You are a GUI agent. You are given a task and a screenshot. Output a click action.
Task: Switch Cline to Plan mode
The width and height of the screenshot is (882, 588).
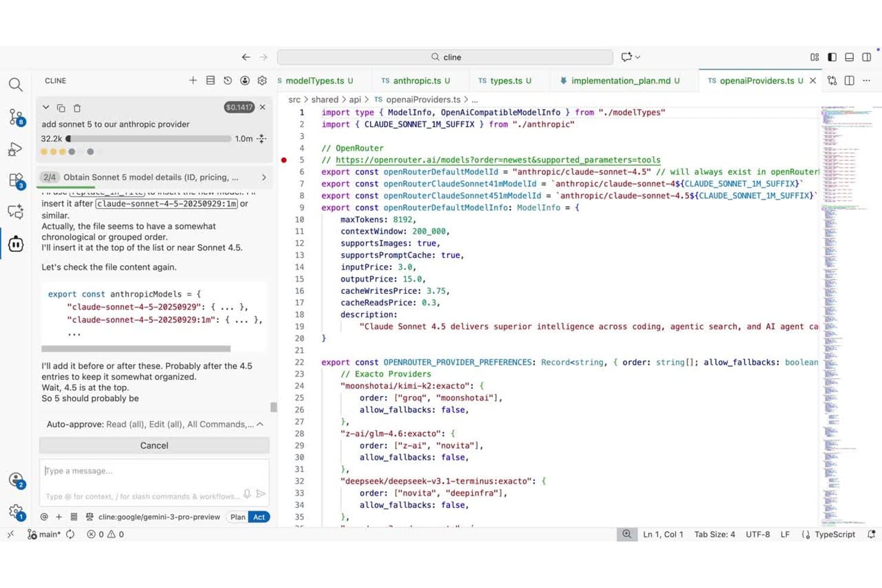coord(238,517)
